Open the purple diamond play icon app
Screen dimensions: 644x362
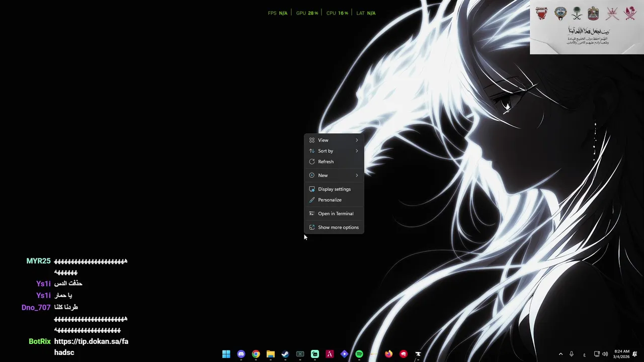pyautogui.click(x=344, y=354)
